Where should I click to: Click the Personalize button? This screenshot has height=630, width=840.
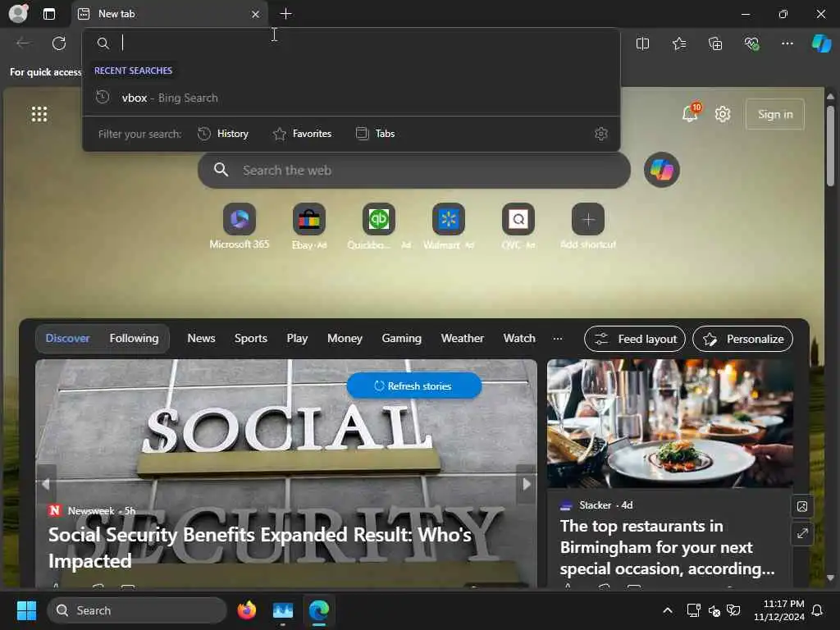743,339
